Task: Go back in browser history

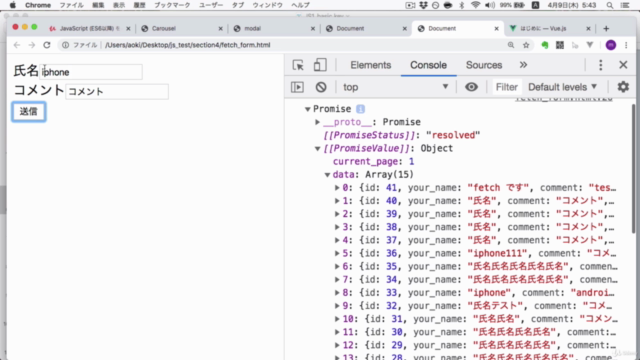Action: tap(17, 45)
